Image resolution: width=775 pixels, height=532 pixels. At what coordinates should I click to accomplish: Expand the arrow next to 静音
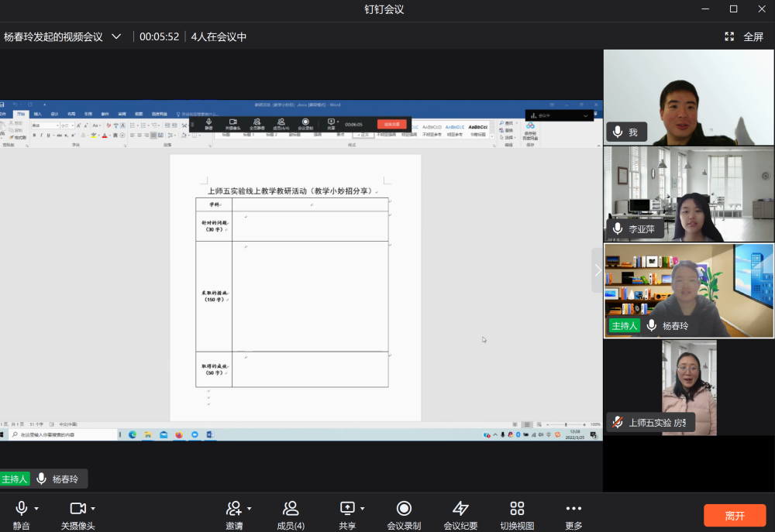click(x=36, y=509)
